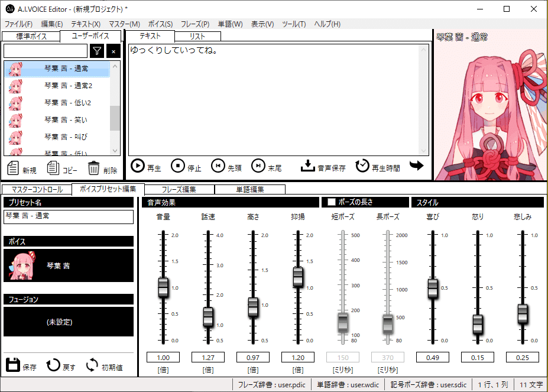The image size is (548, 392).
Task: Click the 音声保存 download icon
Action: coord(307,166)
